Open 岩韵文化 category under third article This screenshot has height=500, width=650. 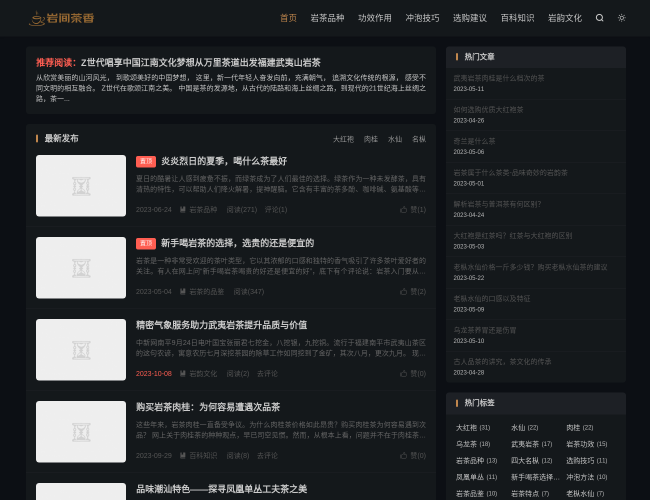(203, 374)
